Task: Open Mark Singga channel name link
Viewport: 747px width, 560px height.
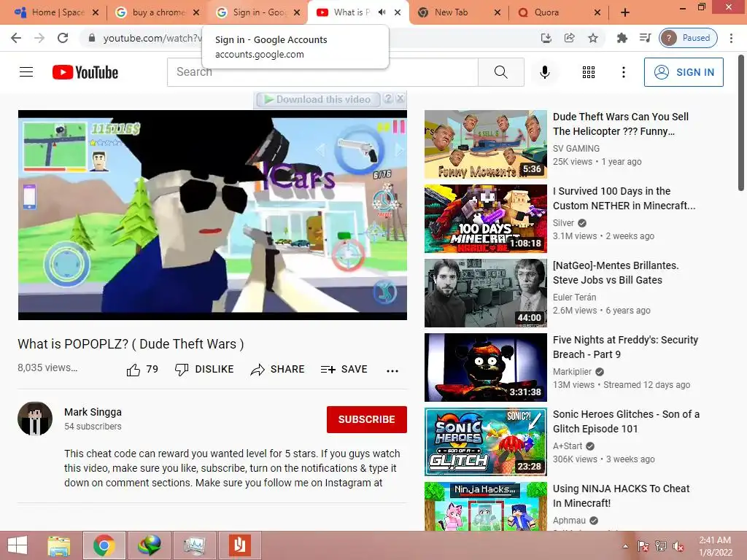Action: coord(93,412)
